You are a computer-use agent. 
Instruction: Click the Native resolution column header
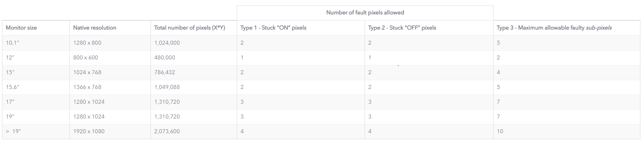click(x=110, y=28)
